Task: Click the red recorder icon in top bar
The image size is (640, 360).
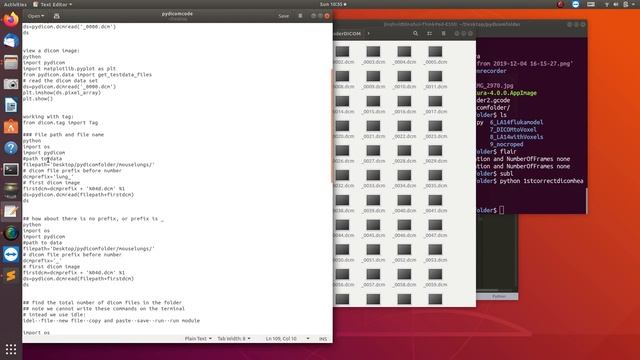Action: click(x=560, y=4)
